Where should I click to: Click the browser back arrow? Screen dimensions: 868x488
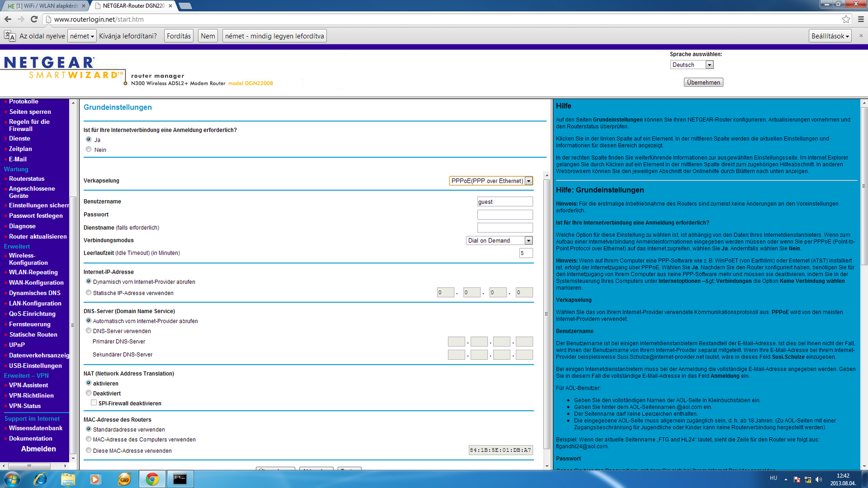coord(8,20)
